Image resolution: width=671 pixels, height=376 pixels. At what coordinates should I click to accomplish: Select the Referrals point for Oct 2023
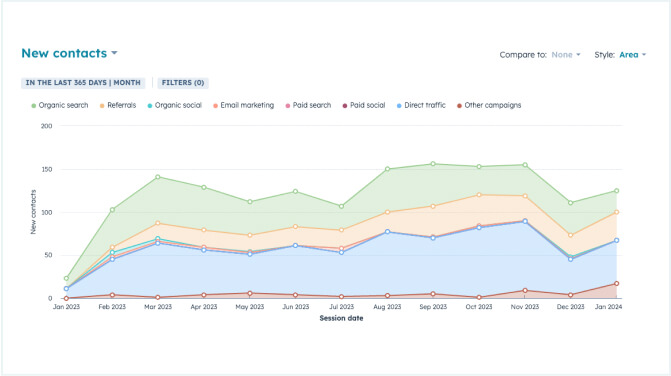[x=479, y=195]
